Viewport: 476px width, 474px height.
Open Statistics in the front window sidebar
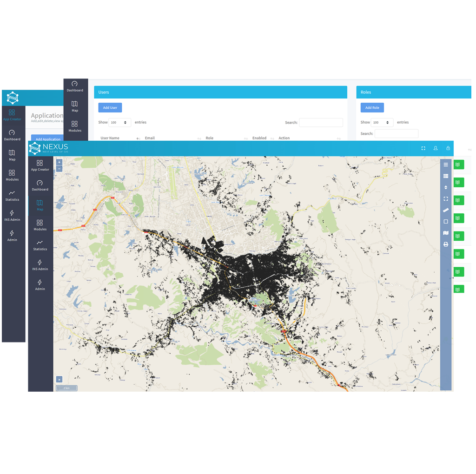coord(40,245)
